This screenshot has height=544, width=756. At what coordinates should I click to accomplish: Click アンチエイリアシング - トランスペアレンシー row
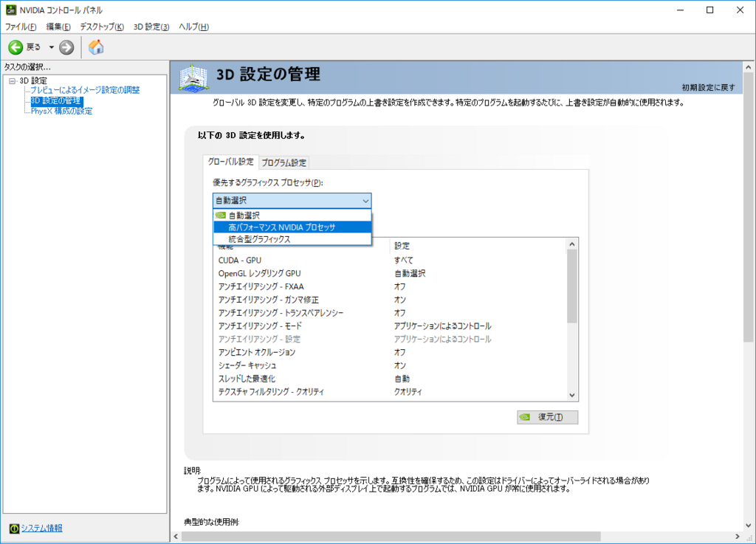click(390, 313)
